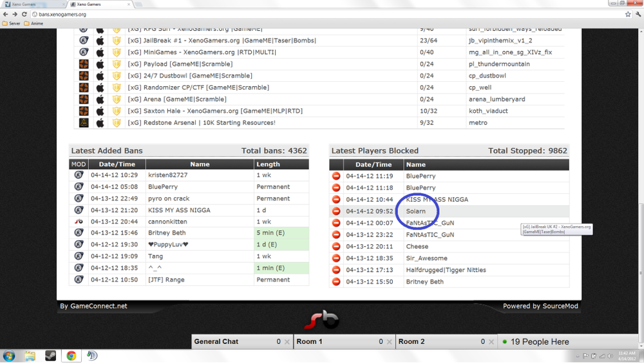Click the Tang ban row name

pyautogui.click(x=155, y=256)
